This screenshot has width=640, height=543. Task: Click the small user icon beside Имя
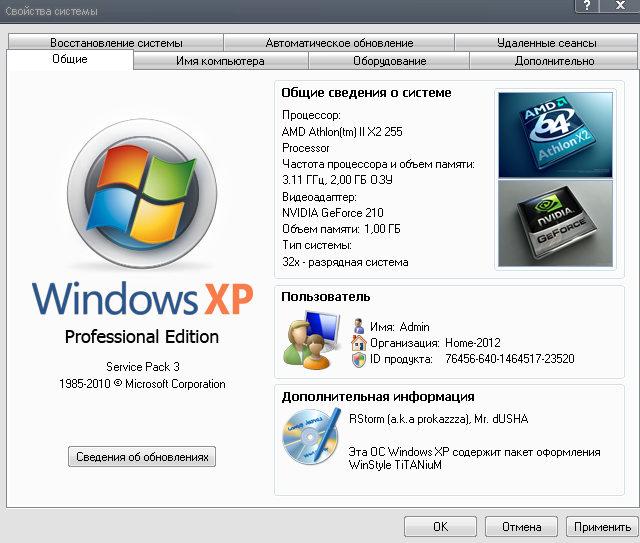pyautogui.click(x=359, y=326)
